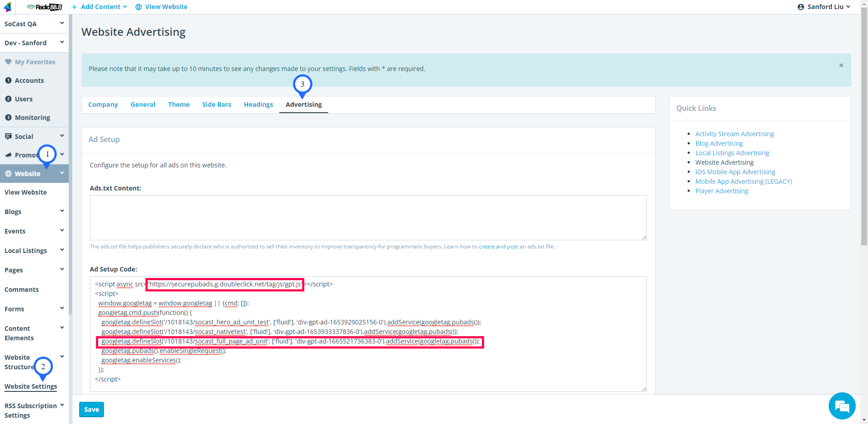Select the Advertising tab
Image resolution: width=868 pixels, height=424 pixels.
point(304,105)
